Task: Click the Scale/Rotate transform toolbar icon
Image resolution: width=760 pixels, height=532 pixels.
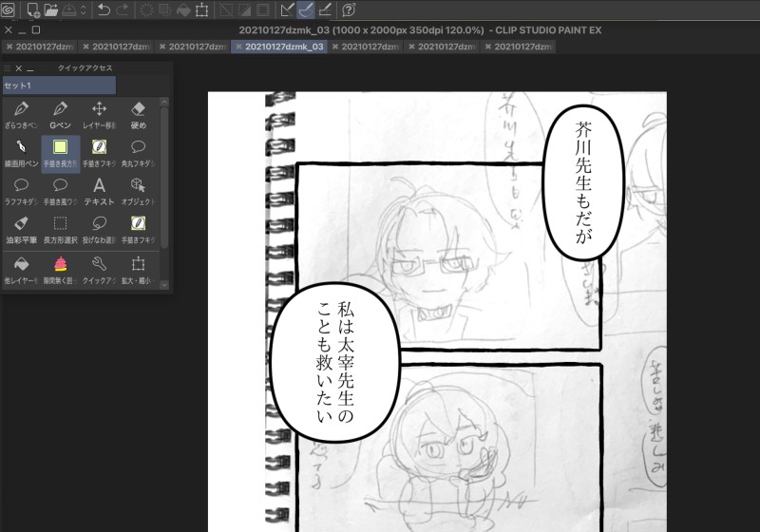Action: point(201,9)
